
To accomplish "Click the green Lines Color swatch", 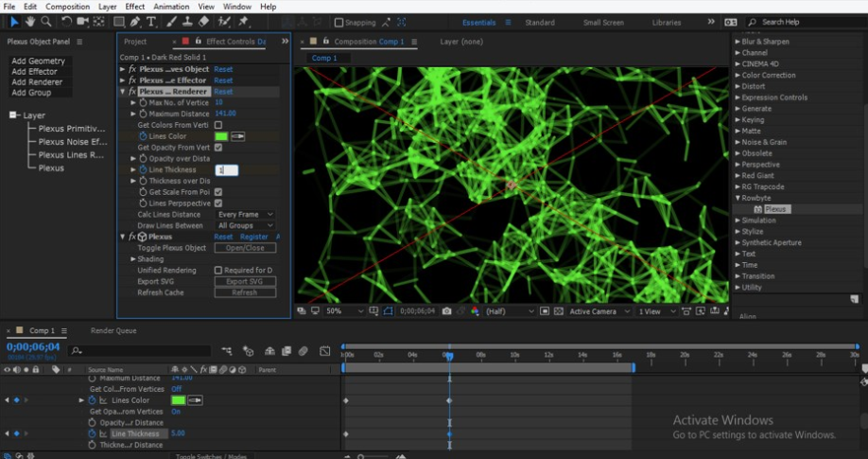I will coord(221,136).
